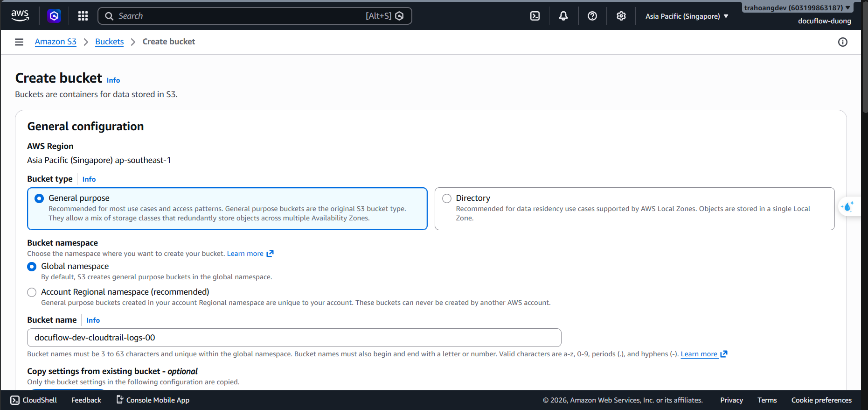Launch CloudShell from the top bar icon

click(x=535, y=16)
